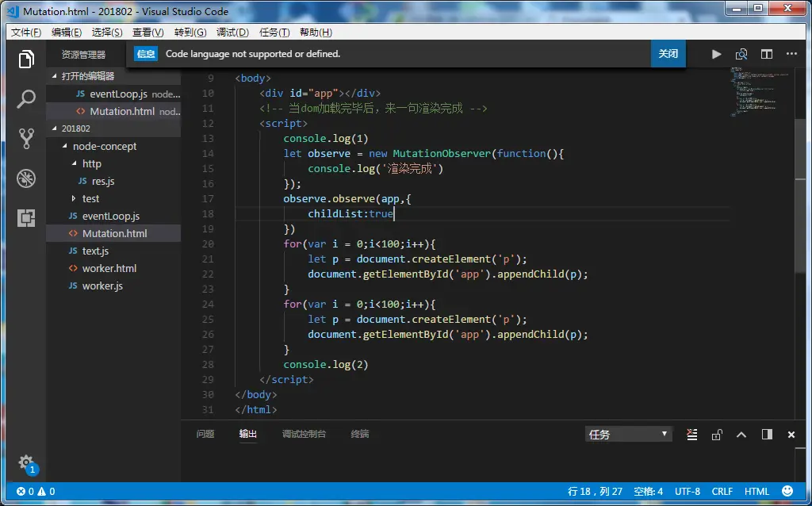The image size is (812, 506).
Task: Click the Run Code play icon
Action: tap(716, 54)
